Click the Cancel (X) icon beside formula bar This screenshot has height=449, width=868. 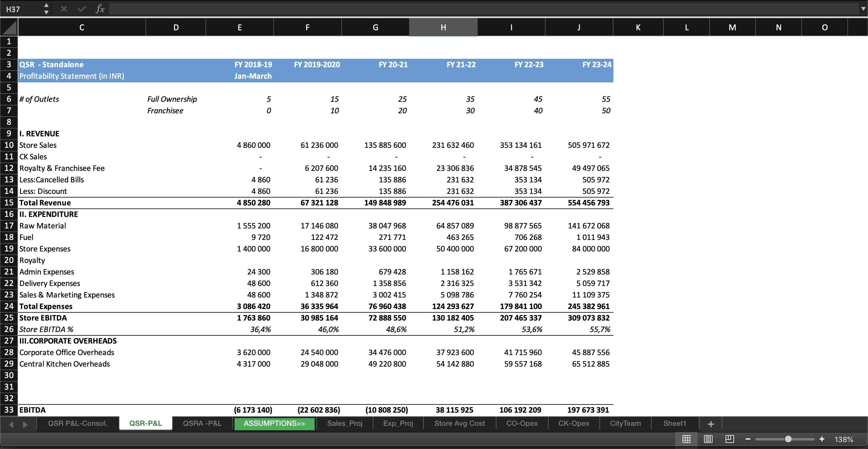(x=63, y=9)
